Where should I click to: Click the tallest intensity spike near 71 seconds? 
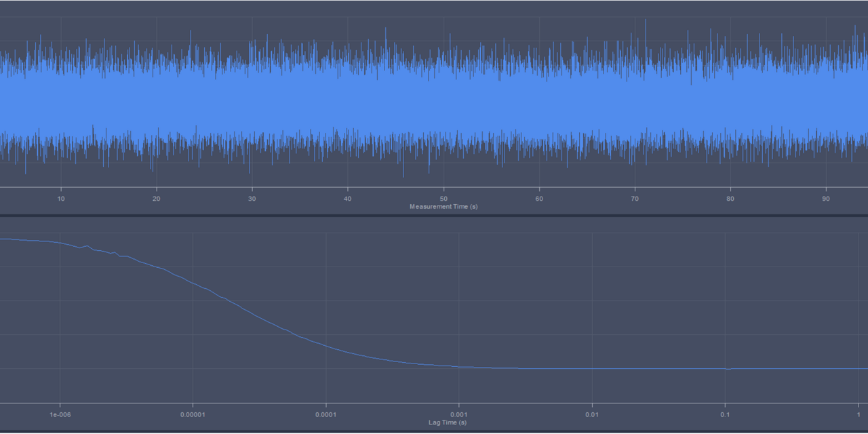click(x=646, y=22)
